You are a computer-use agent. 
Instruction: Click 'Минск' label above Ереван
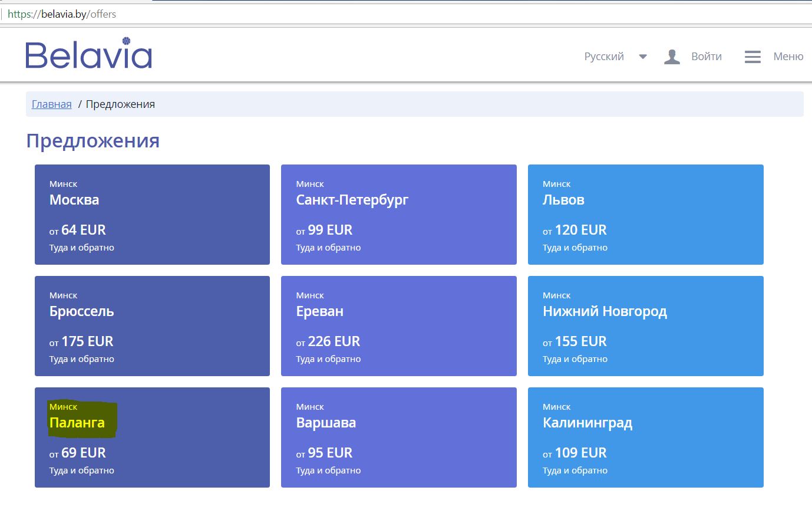[x=311, y=295]
